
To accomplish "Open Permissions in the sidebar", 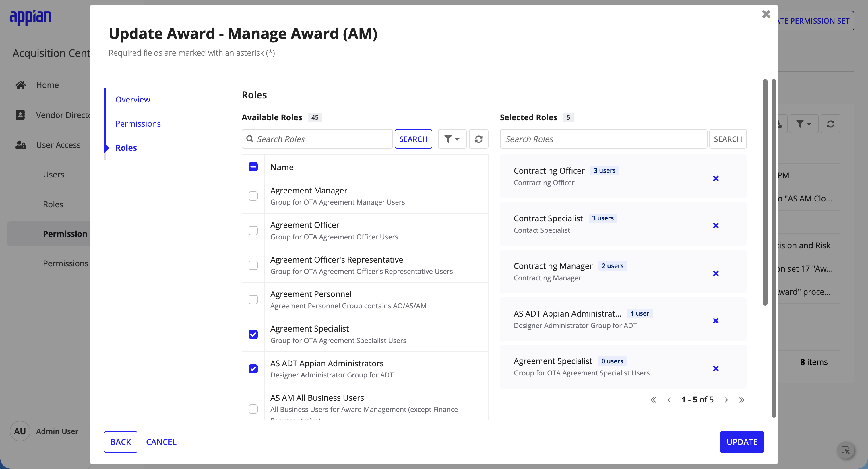I will 66,263.
